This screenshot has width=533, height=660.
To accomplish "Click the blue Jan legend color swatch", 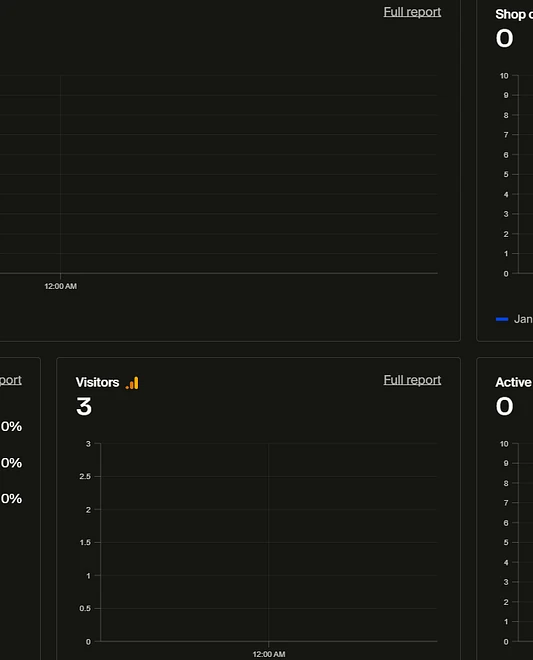I will [x=502, y=319].
